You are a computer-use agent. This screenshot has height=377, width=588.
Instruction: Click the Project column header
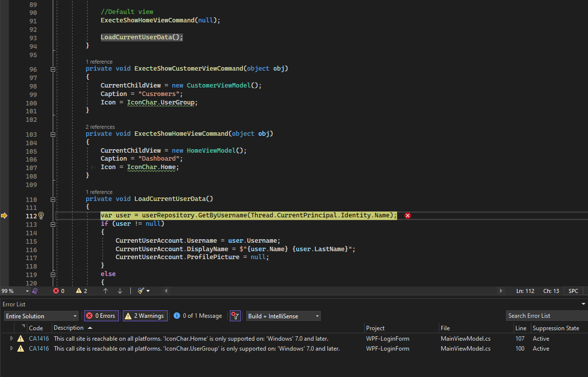pos(376,328)
